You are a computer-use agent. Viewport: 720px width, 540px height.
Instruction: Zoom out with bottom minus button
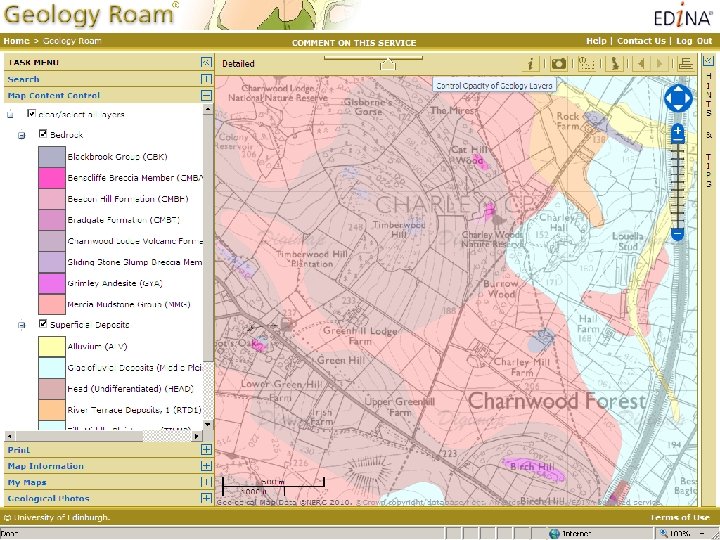(x=678, y=233)
